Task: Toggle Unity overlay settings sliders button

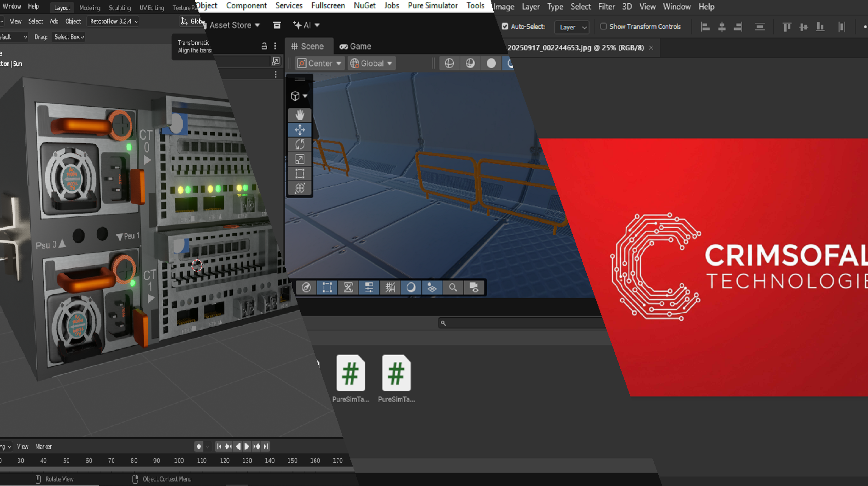Action: pyautogui.click(x=369, y=288)
